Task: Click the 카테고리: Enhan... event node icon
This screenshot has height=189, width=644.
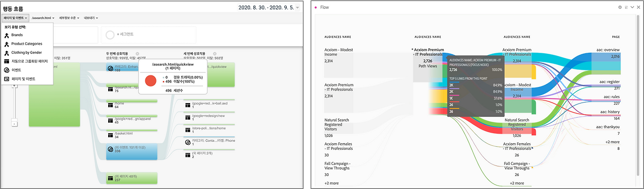Action: pos(110,68)
